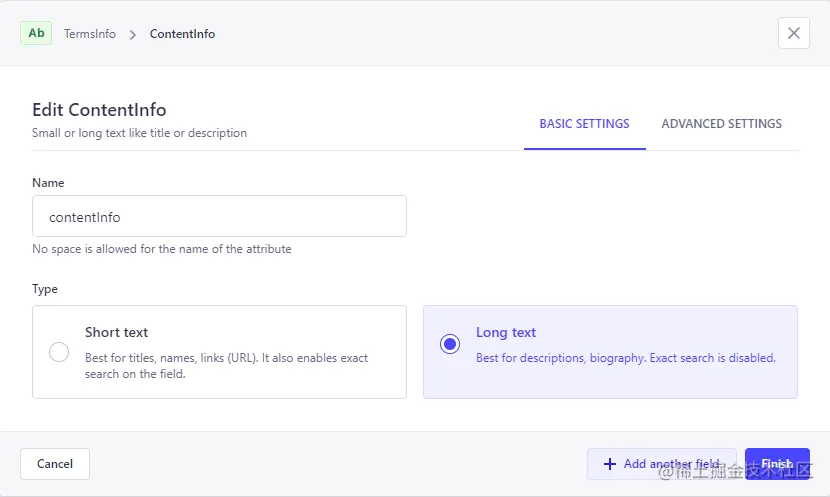
Task: Click the Add another field label
Action: click(671, 464)
